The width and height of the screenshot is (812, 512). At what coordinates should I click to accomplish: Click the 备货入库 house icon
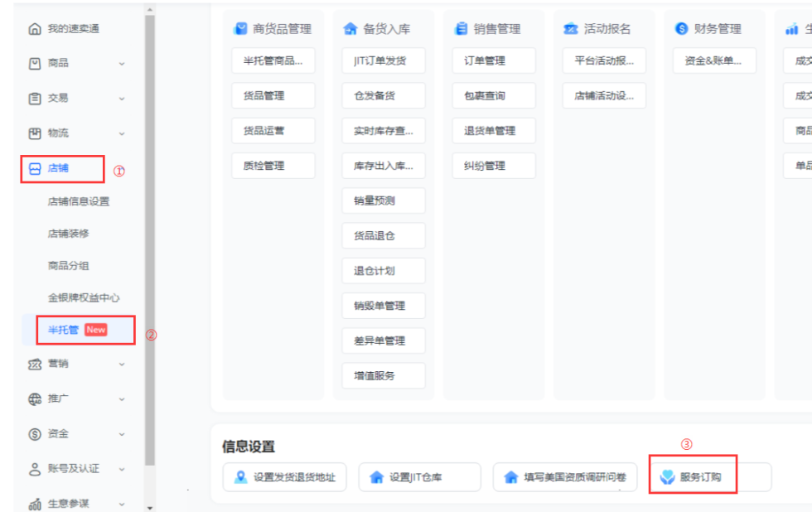point(350,28)
